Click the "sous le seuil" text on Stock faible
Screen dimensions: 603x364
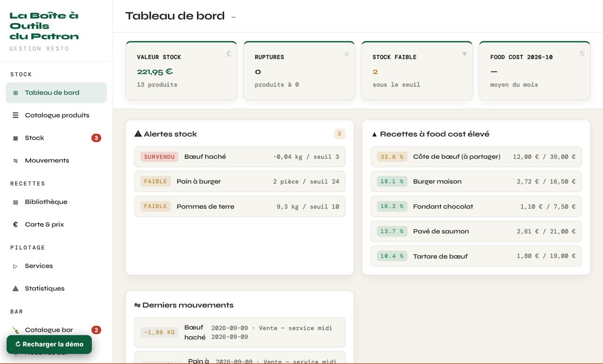(396, 85)
